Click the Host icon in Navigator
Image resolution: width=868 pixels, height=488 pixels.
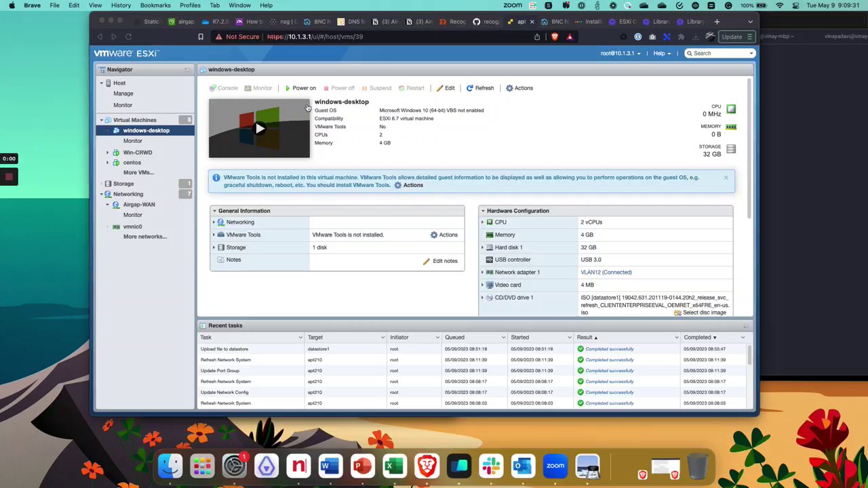point(108,83)
